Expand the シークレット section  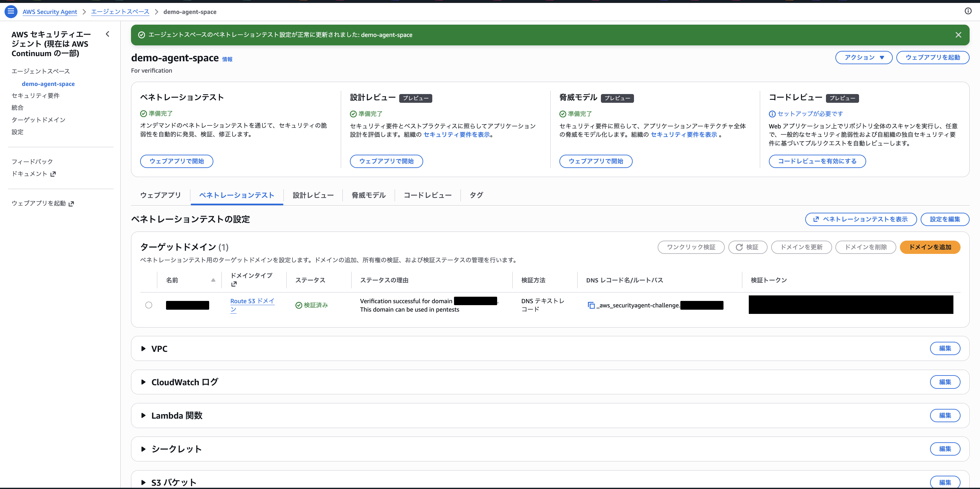[143, 449]
